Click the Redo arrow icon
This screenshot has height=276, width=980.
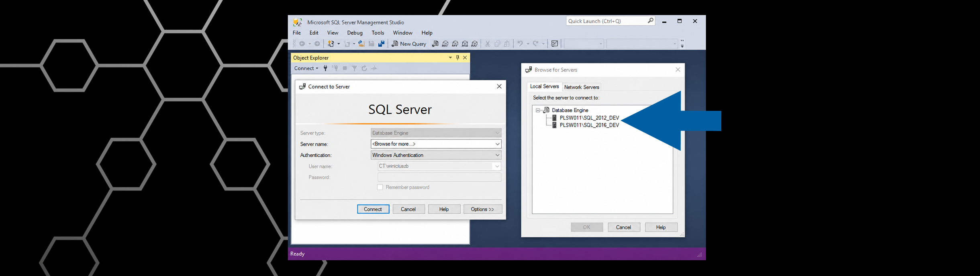[536, 44]
